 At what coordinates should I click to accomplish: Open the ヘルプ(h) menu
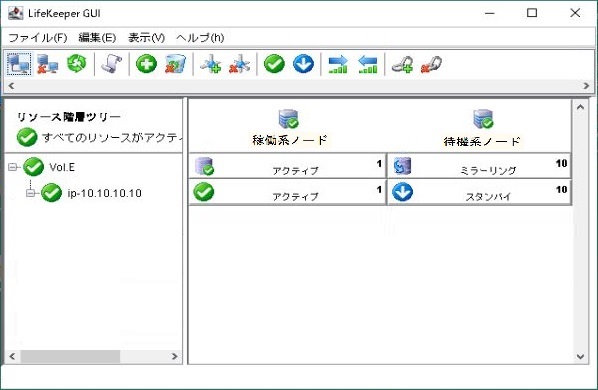tap(200, 37)
